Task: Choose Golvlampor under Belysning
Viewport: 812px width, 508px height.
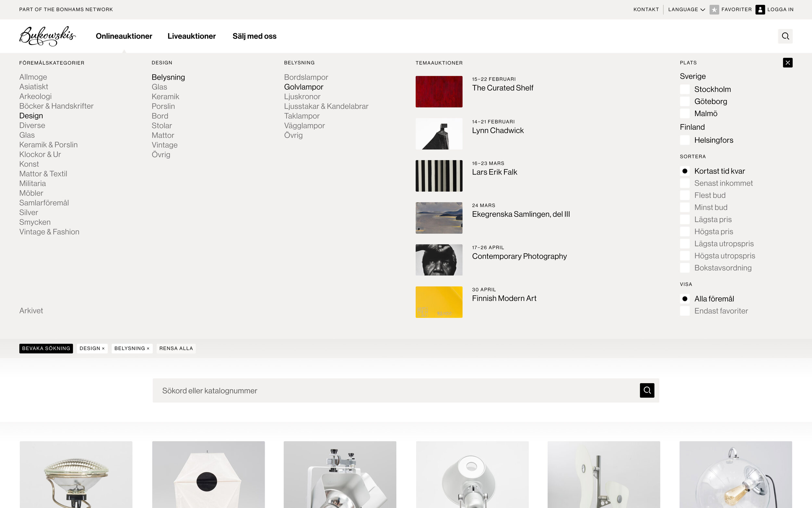Action: point(303,87)
